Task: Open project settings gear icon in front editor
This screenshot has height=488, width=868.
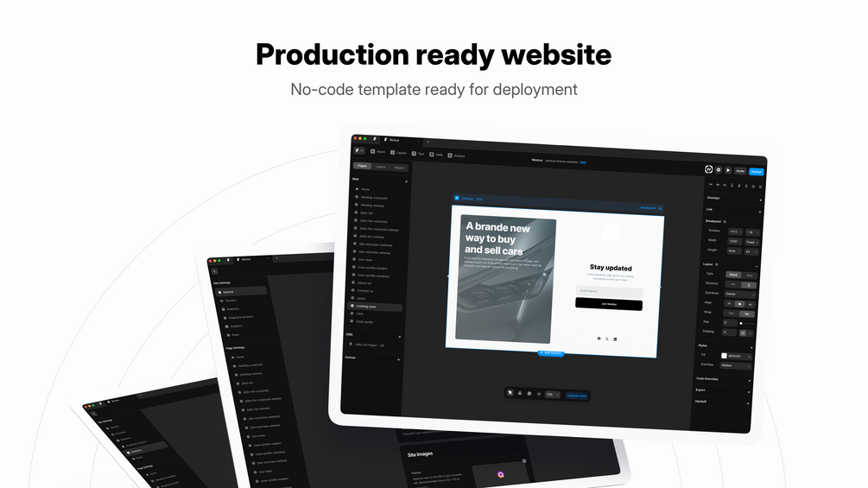Action: pos(719,170)
